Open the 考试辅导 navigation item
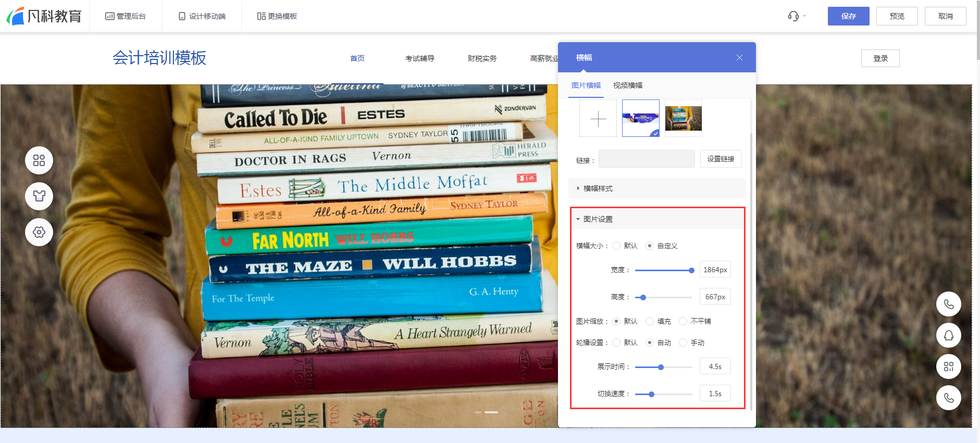Viewport: 980px width, 443px height. click(420, 58)
